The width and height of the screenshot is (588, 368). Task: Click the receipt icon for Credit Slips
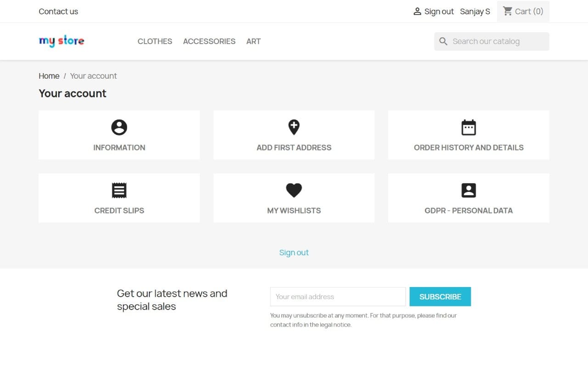click(119, 190)
